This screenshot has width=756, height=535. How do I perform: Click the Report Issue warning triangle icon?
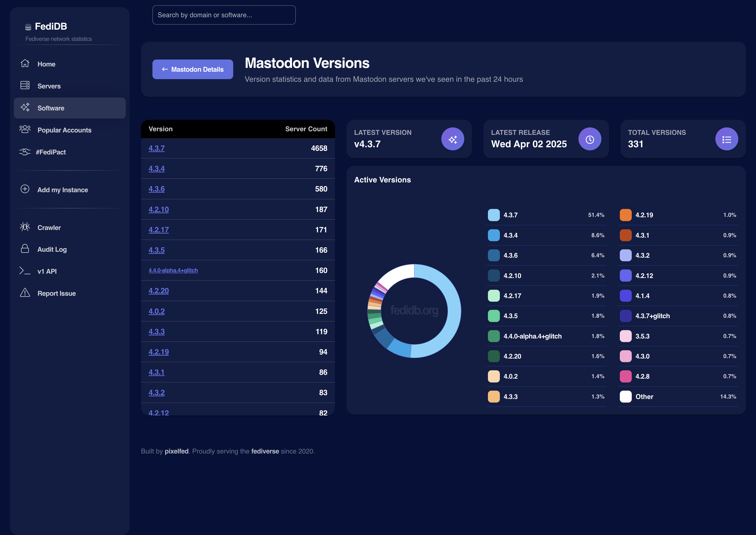[25, 293]
